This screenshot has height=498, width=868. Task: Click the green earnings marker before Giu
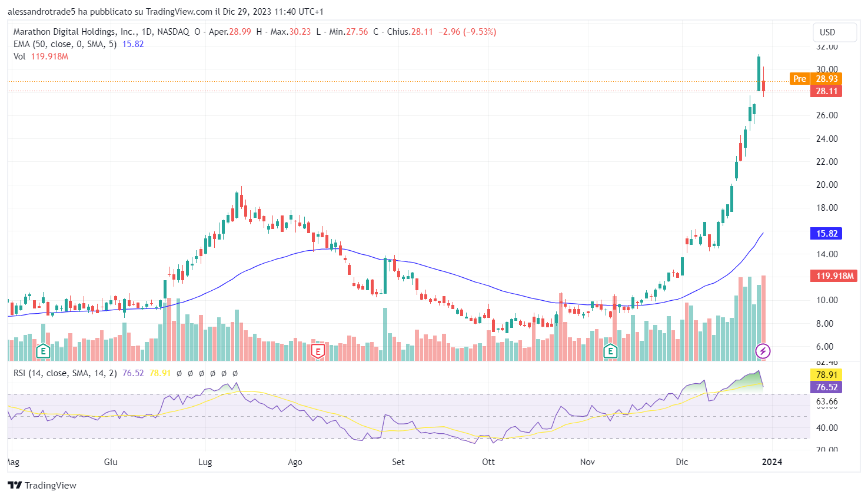click(x=42, y=352)
